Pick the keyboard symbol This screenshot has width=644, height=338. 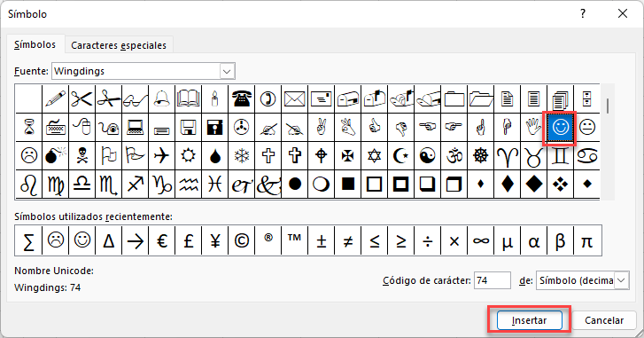tap(56, 128)
